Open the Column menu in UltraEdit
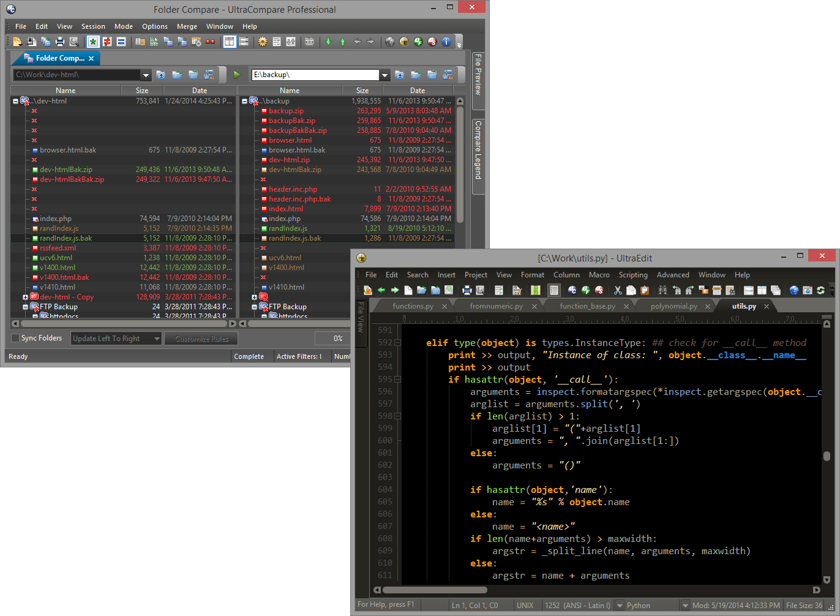This screenshot has width=840, height=616. 566,275
